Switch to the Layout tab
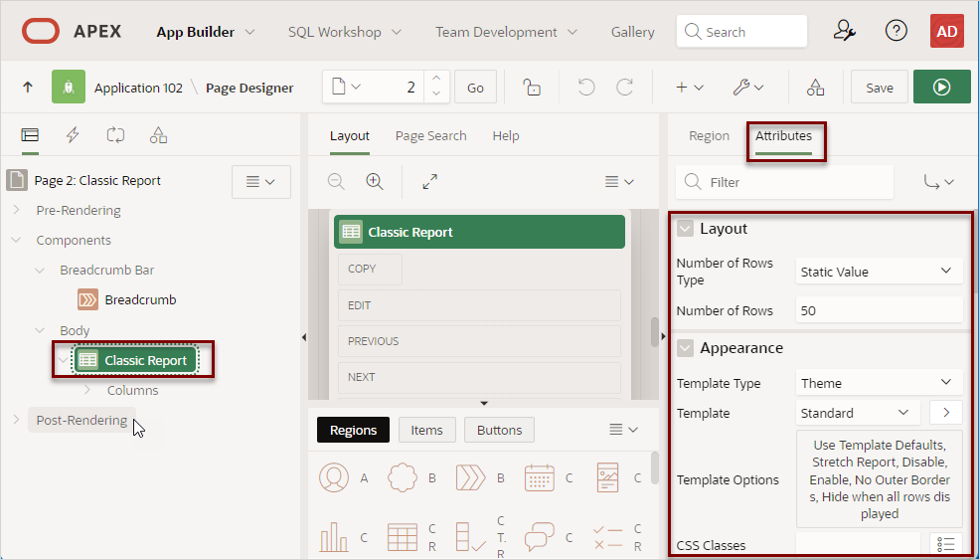The height and width of the screenshot is (560, 980). coord(350,136)
